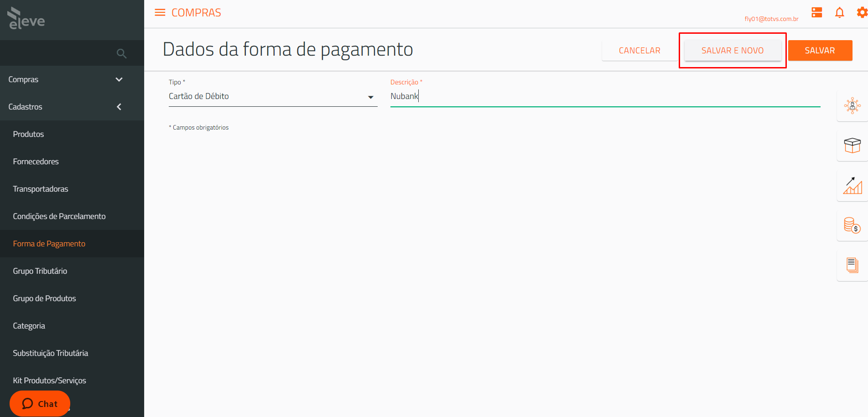Image resolution: width=868 pixels, height=417 pixels.
Task: Click the CANCELAR button
Action: point(639,51)
